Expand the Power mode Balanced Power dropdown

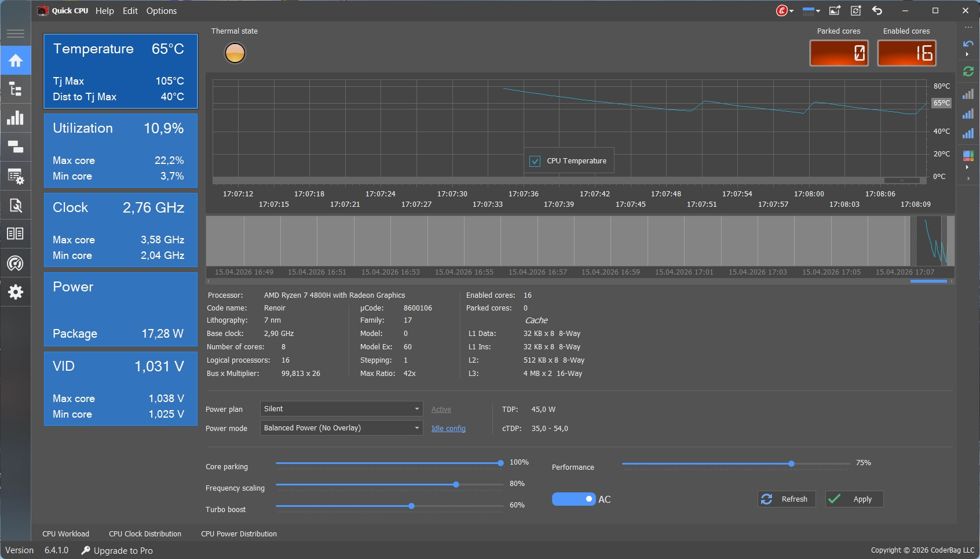(x=341, y=428)
